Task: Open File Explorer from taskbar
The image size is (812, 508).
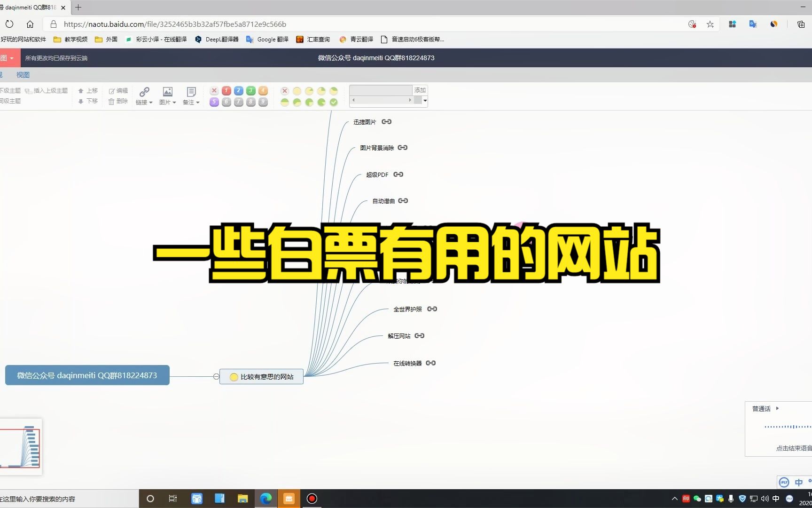Action: 243,499
